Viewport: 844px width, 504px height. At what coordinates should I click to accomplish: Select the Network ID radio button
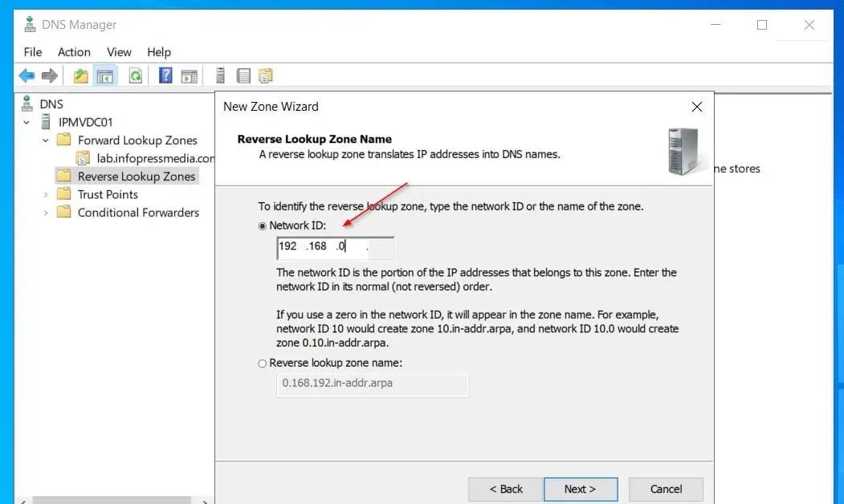pos(262,226)
